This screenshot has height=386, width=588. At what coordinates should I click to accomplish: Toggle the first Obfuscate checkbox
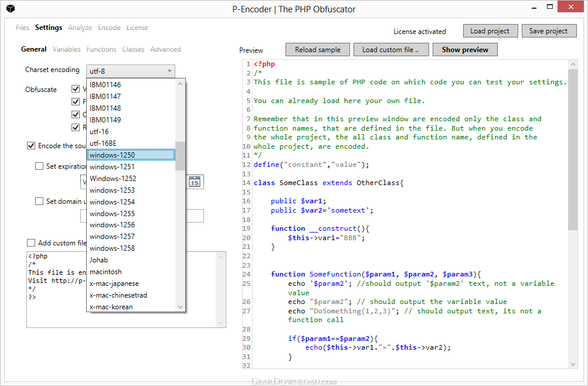(x=76, y=89)
